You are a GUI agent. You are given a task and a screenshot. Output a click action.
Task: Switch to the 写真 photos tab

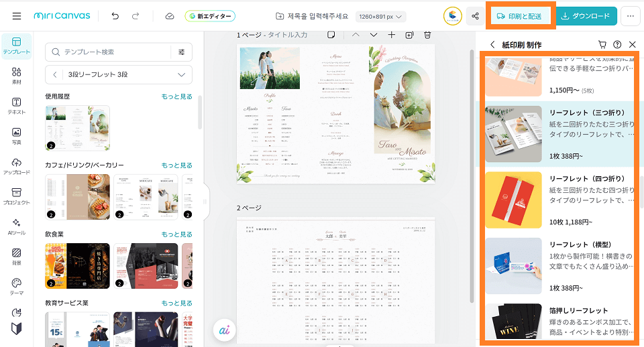(x=17, y=136)
